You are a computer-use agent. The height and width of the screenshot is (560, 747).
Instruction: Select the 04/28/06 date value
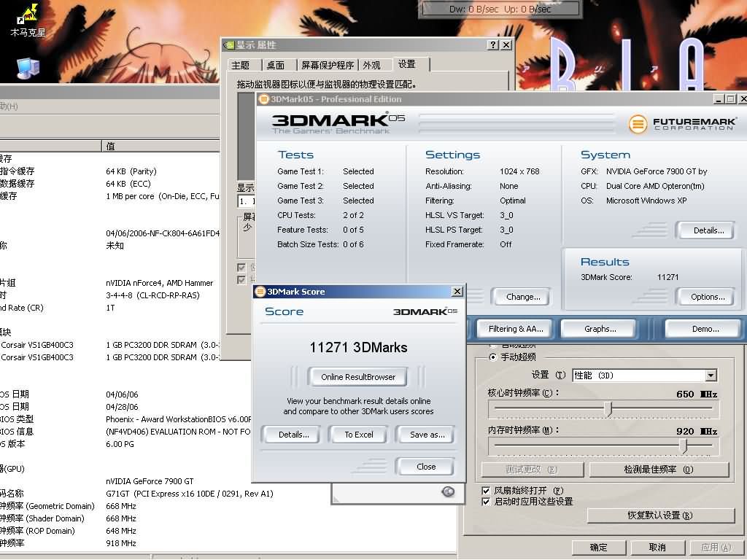122,407
